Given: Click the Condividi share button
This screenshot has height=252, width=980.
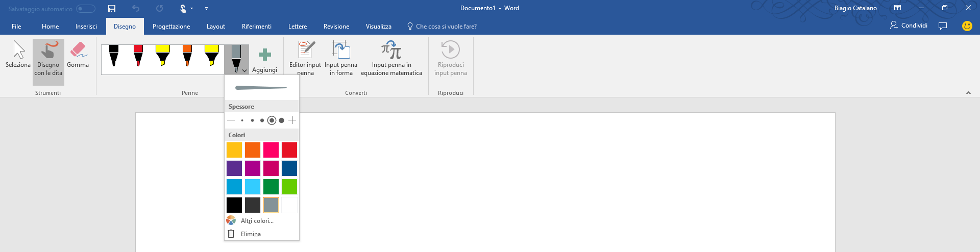Looking at the screenshot, I should click(909, 26).
